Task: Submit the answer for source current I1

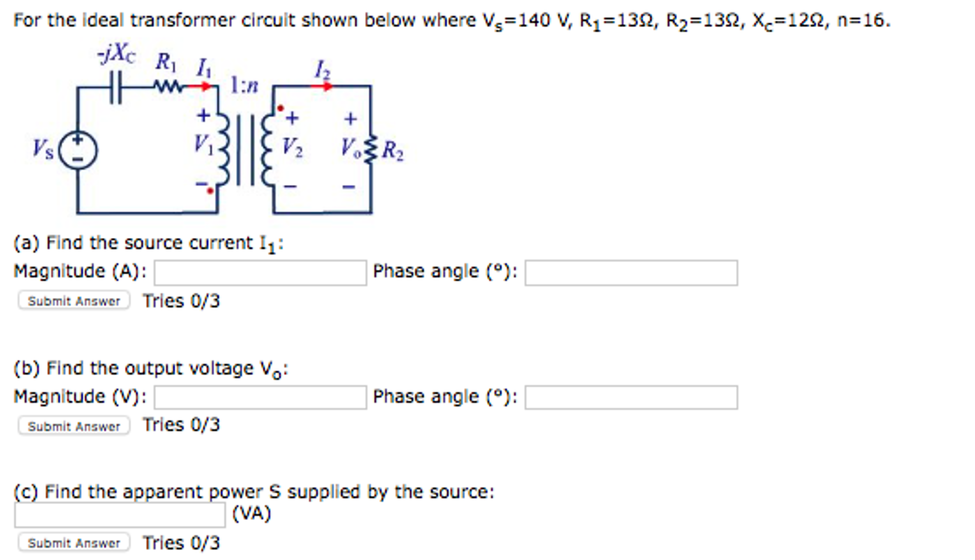Action: (x=73, y=300)
